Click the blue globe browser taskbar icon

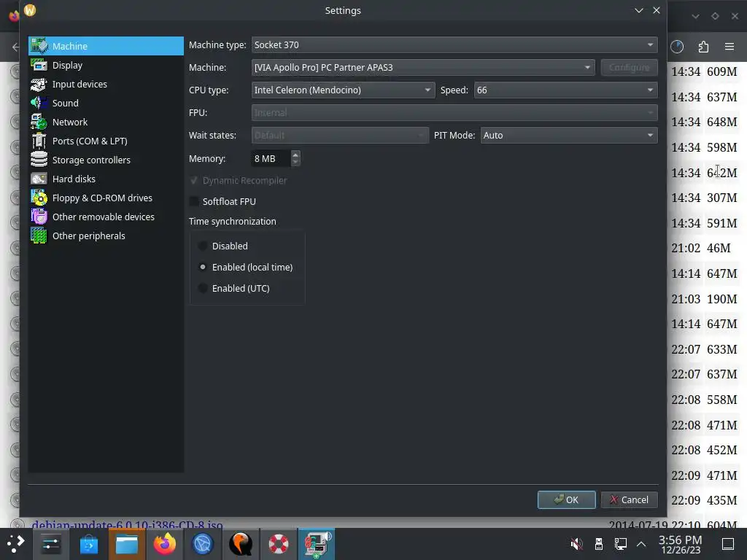point(203,544)
